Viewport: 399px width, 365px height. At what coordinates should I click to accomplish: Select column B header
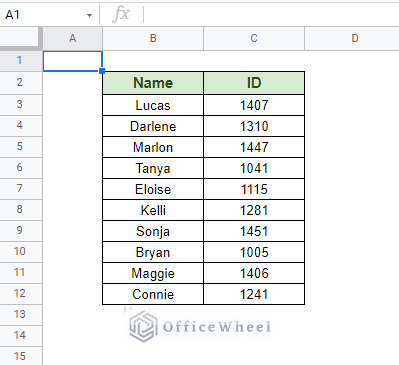(x=153, y=38)
